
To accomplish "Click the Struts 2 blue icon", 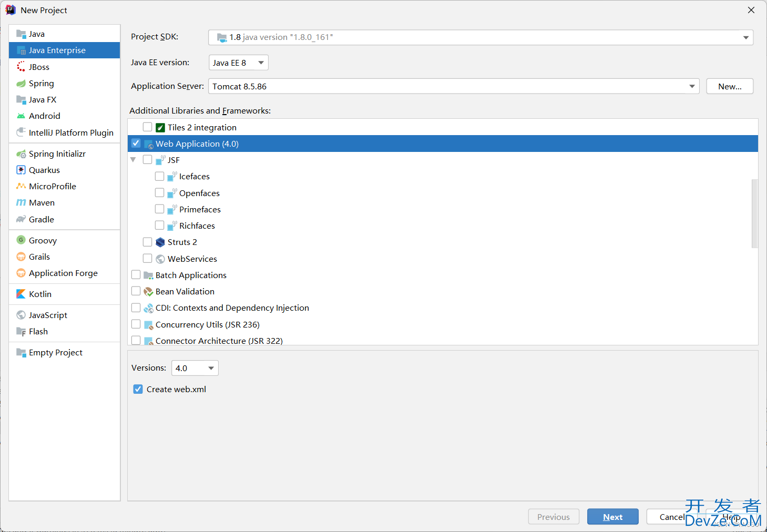I will (x=160, y=242).
